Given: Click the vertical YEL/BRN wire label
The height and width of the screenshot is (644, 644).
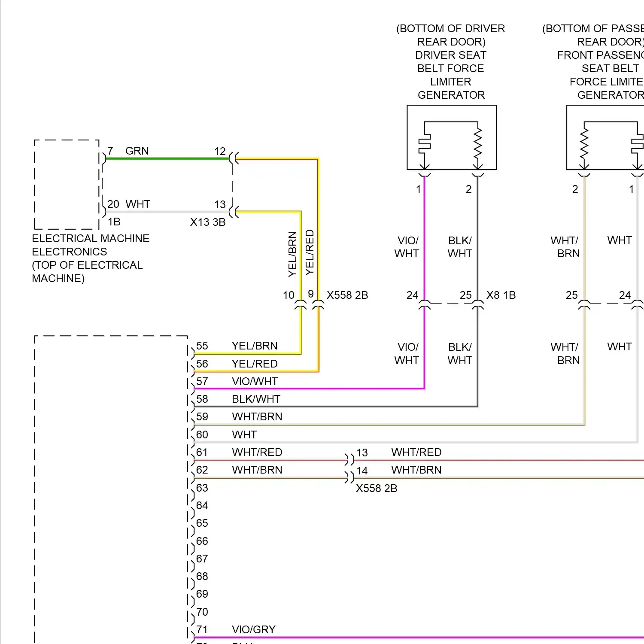Looking at the screenshot, I should (x=292, y=254).
